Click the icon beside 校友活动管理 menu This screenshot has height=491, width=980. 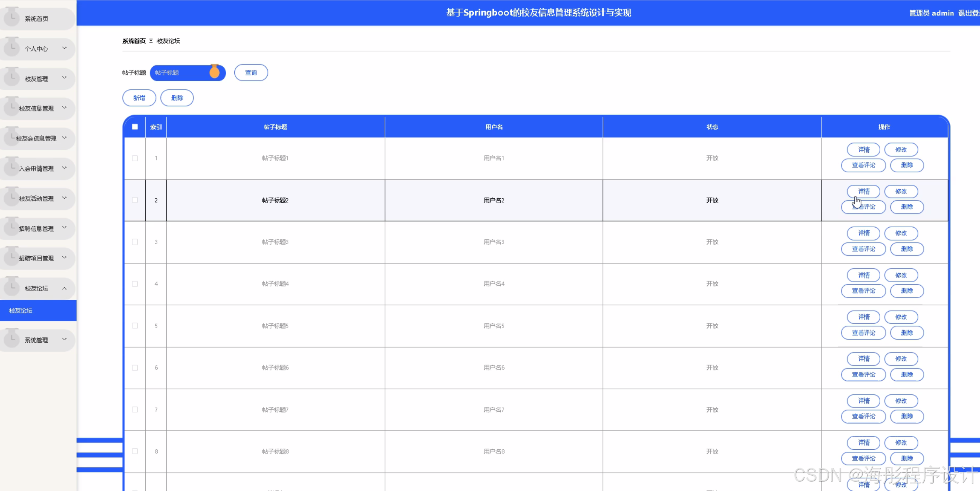(12, 198)
